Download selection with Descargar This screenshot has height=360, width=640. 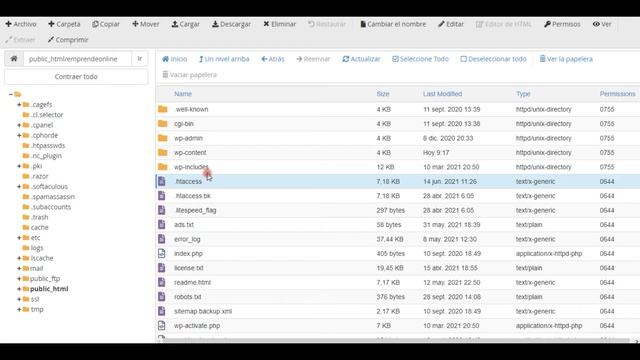point(231,24)
